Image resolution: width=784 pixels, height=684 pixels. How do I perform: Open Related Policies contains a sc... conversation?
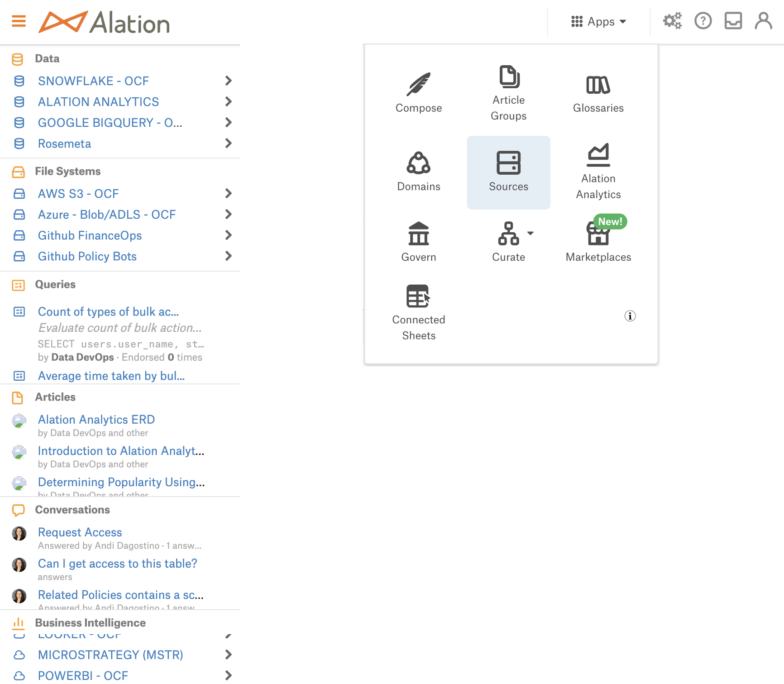120,595
